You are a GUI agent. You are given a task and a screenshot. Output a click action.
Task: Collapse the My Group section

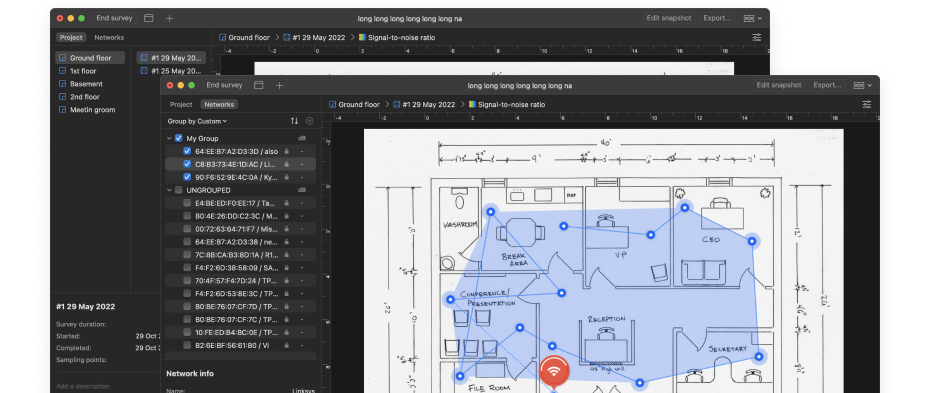point(170,138)
